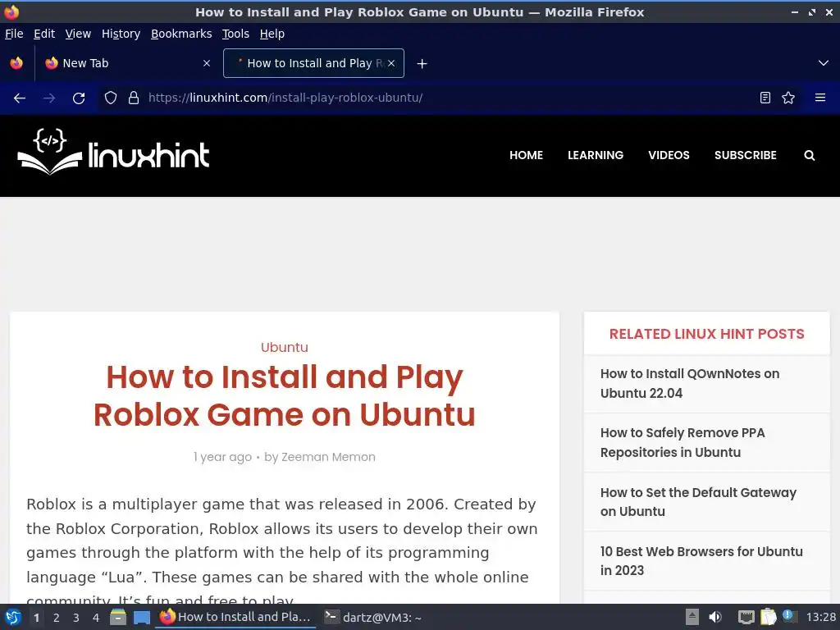Open 10 Best Web Browsers for Ubuntu post

click(702, 561)
